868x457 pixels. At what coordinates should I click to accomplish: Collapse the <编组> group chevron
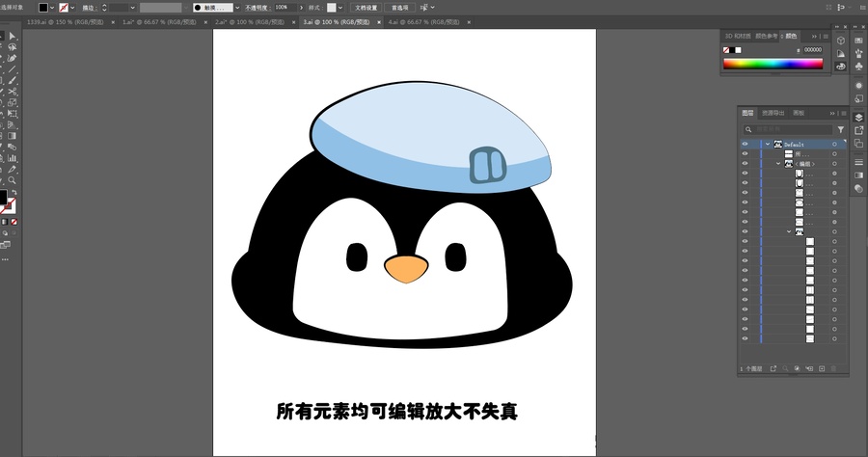tap(778, 164)
